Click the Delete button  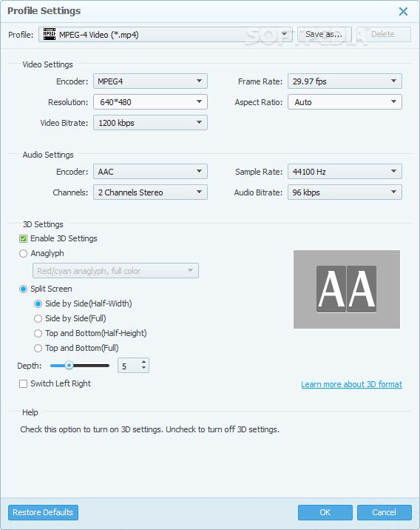384,35
